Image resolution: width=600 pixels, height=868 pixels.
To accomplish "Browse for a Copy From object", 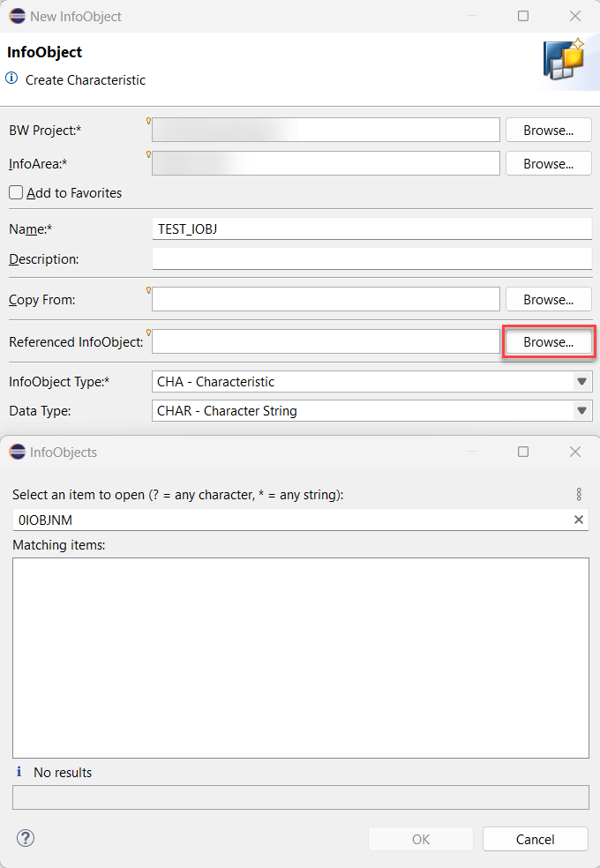I will click(x=549, y=300).
